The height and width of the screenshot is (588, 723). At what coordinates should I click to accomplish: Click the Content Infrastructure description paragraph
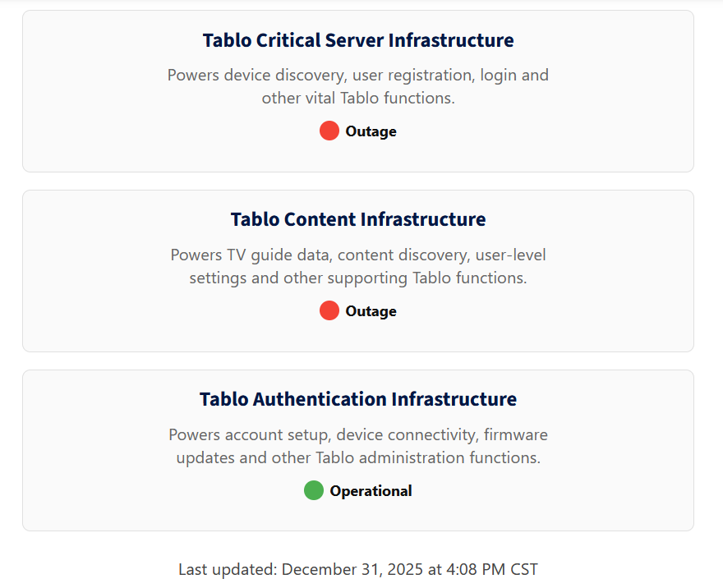point(358,266)
